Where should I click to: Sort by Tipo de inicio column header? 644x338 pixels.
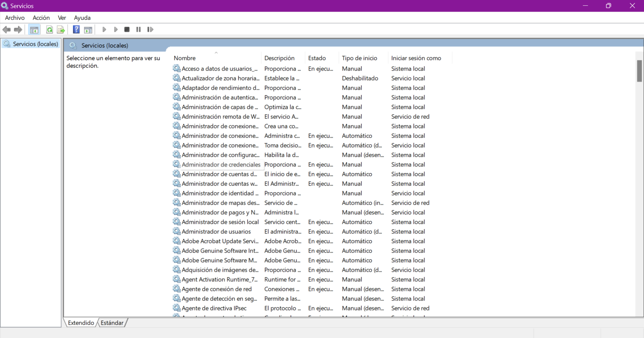[x=364, y=58]
